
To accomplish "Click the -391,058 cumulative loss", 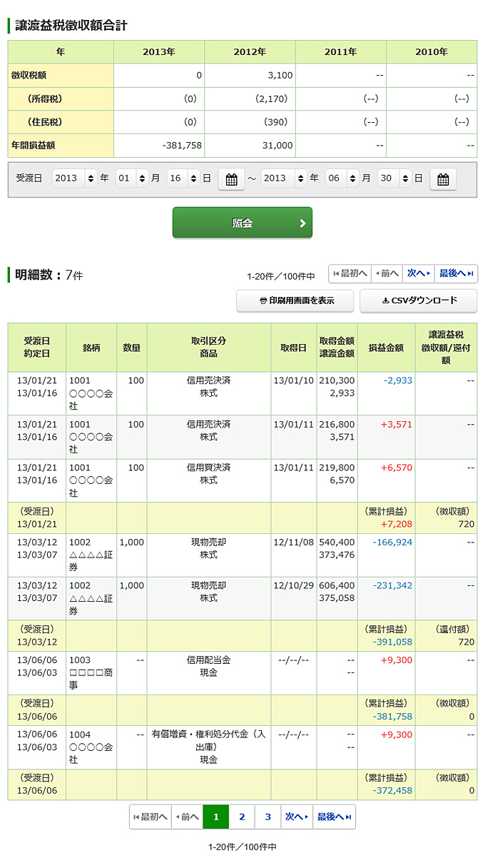I will point(392,642).
